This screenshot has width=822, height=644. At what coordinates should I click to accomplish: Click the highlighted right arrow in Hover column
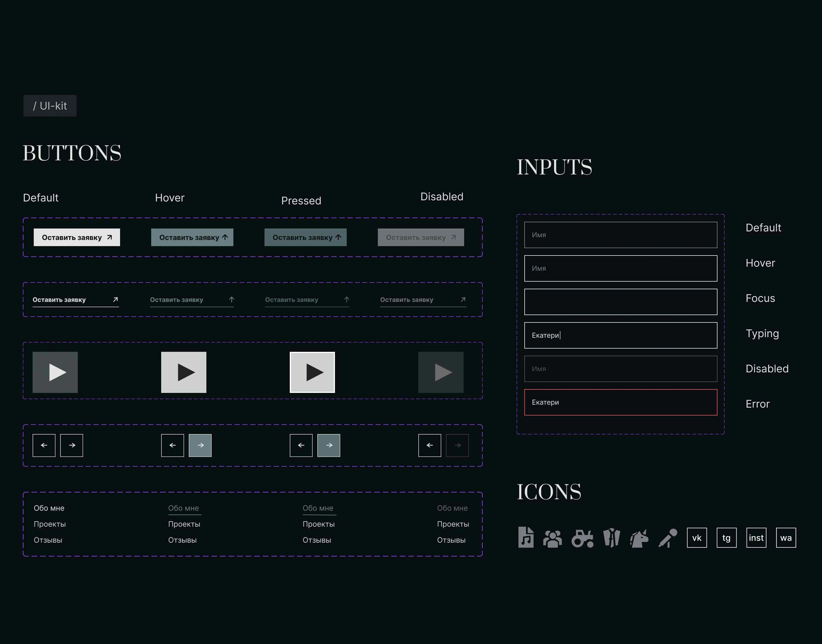pyautogui.click(x=200, y=445)
